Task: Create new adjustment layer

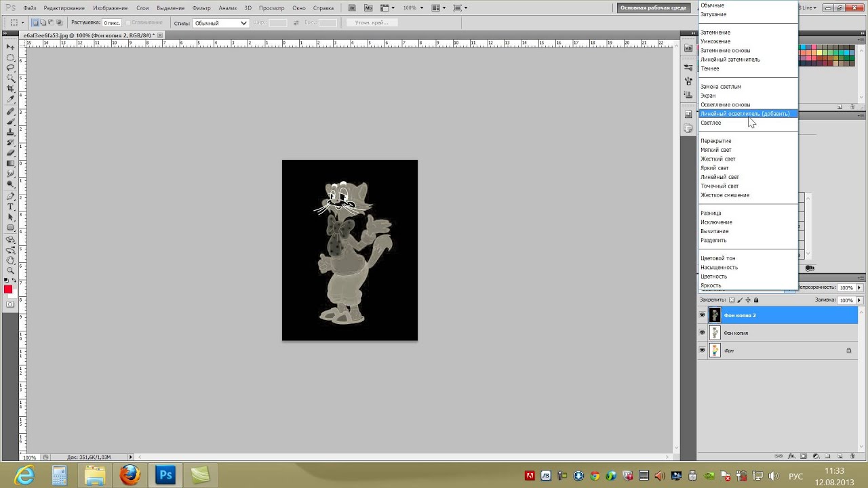Action: point(816,456)
